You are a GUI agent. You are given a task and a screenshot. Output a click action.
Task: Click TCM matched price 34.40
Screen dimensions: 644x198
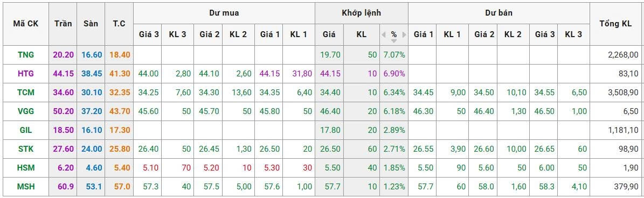[331, 93]
